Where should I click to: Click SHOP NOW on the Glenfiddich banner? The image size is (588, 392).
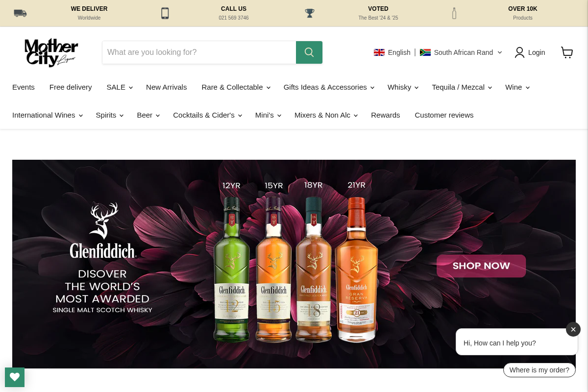[481, 266]
